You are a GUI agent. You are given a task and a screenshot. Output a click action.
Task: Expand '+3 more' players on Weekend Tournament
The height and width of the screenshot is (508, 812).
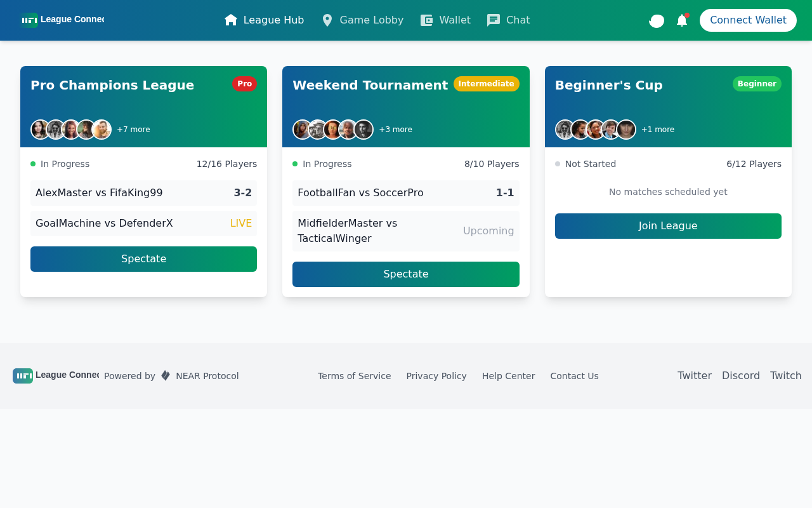click(395, 129)
